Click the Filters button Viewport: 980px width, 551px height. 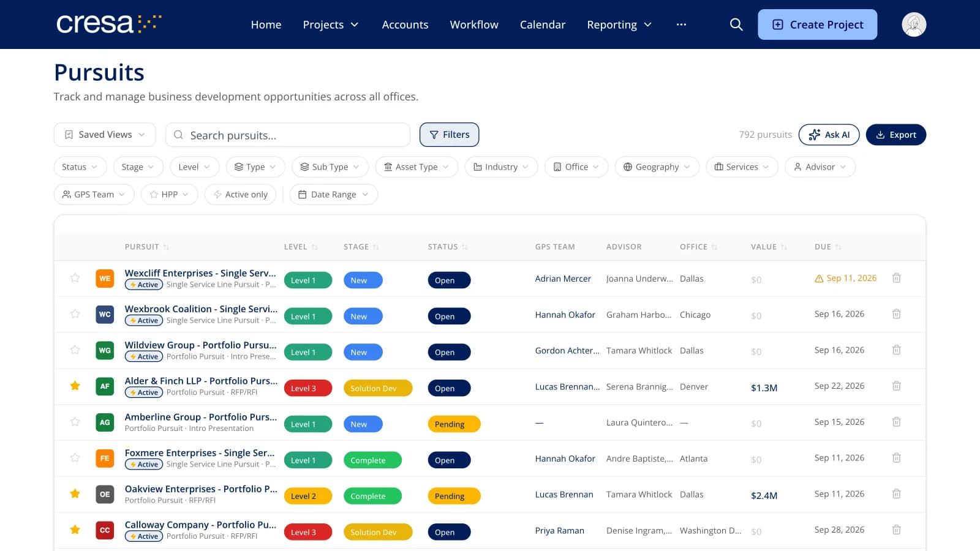[449, 135]
